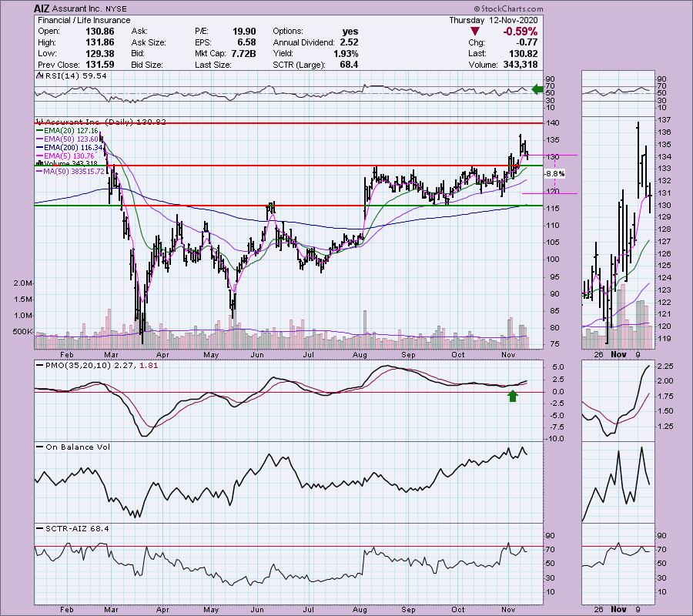Click the Last price value 130.82

524,53
